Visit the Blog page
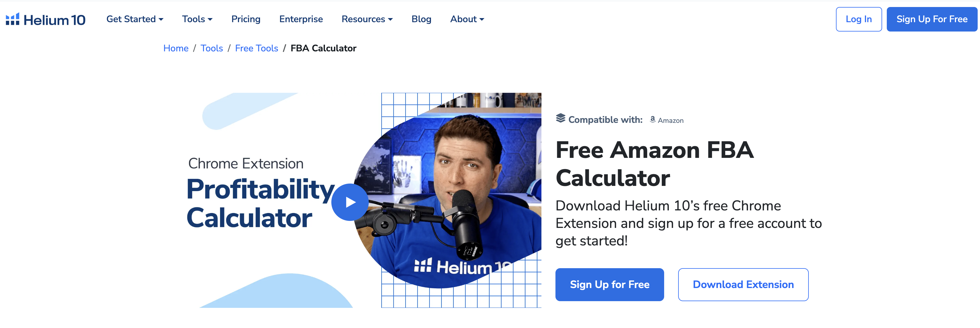Viewport: 980px width, 328px height. pyautogui.click(x=421, y=19)
